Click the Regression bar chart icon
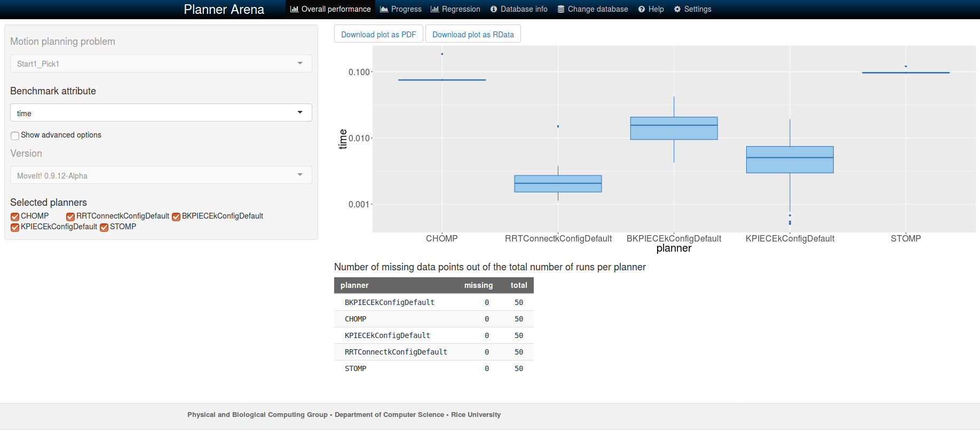The image size is (980, 434). coord(434,9)
